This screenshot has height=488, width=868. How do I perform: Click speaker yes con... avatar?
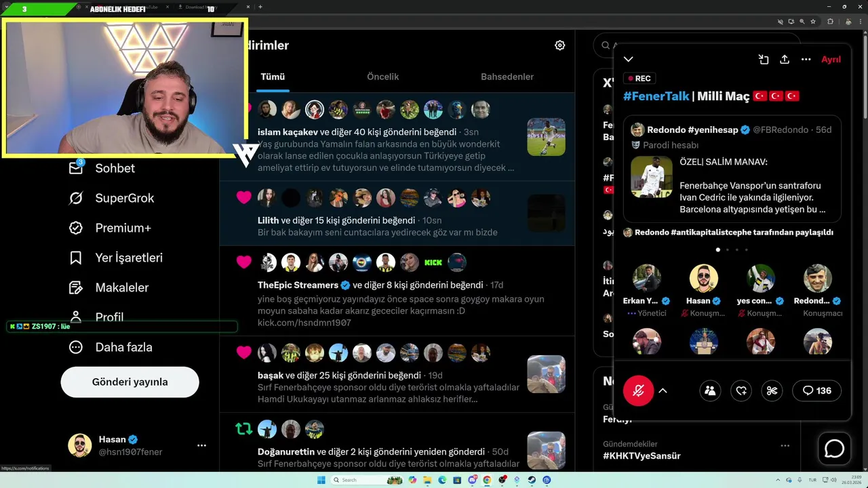coord(761,279)
